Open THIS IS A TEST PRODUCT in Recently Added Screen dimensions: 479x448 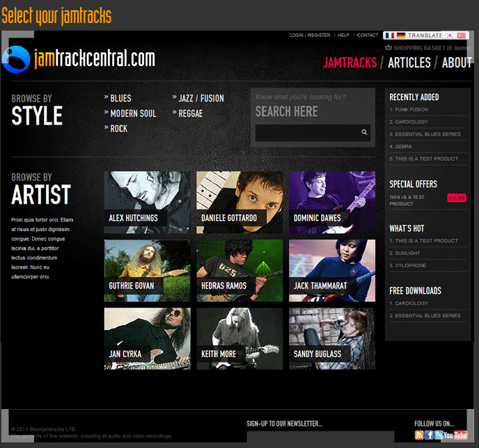[x=427, y=159]
